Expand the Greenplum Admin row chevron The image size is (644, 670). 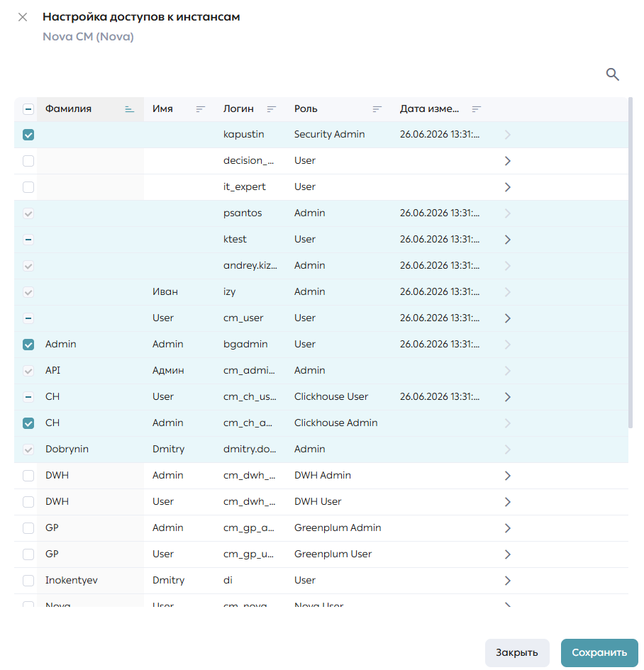pyautogui.click(x=507, y=528)
